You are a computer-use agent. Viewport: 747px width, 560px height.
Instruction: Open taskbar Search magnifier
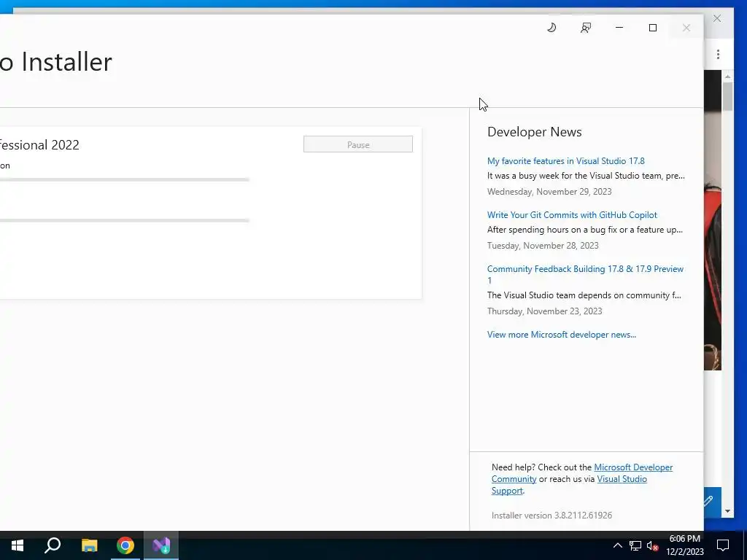53,545
